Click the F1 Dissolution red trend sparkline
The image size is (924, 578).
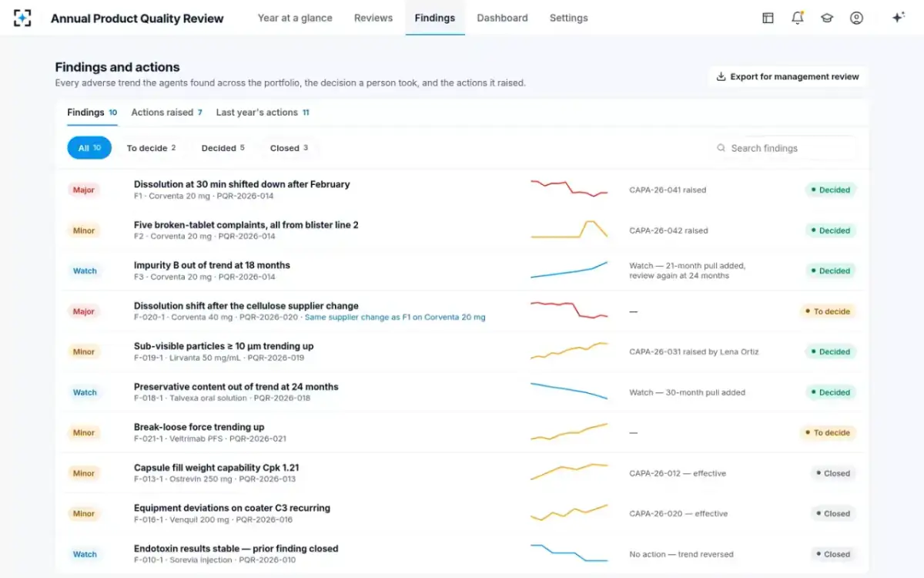(569, 189)
